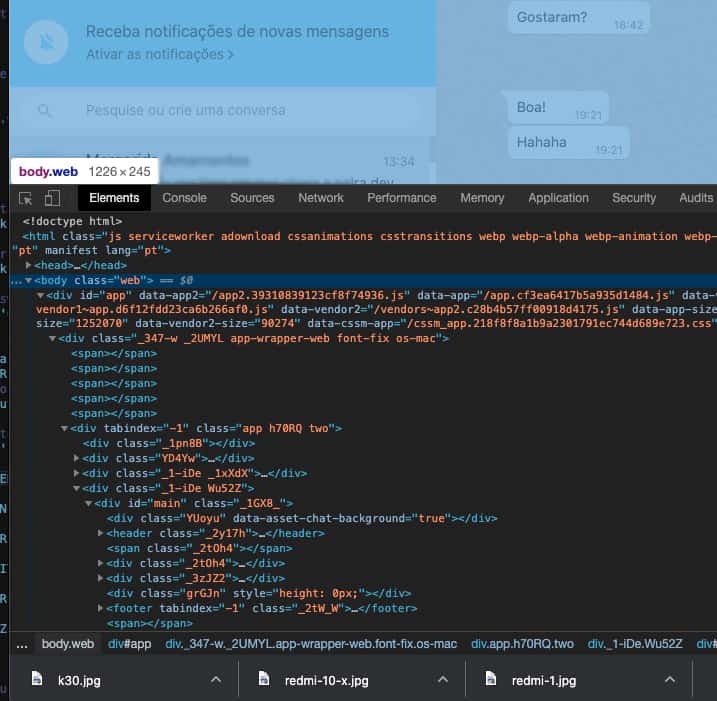Click the 'Gostaram?' chat message
The image size is (717, 701).
click(579, 18)
